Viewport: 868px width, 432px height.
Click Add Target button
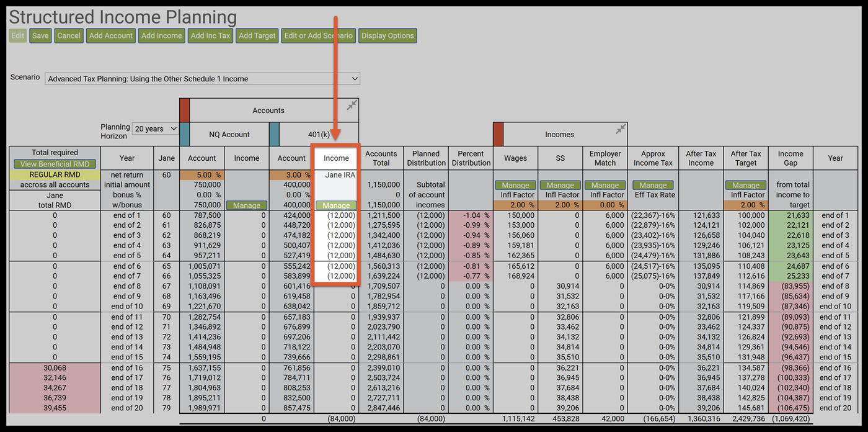point(257,35)
